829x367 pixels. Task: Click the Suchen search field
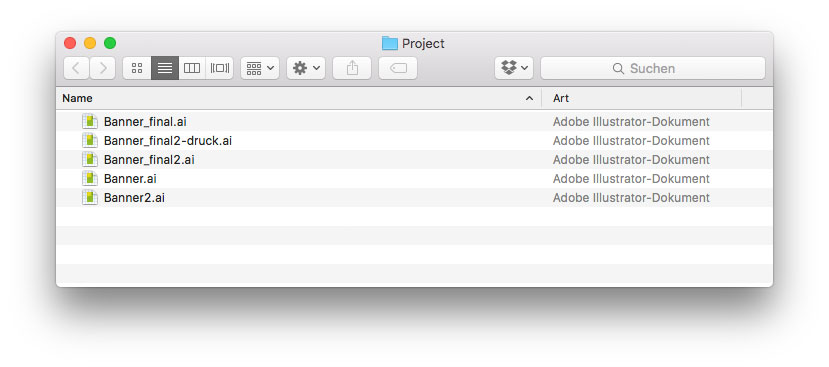point(653,68)
